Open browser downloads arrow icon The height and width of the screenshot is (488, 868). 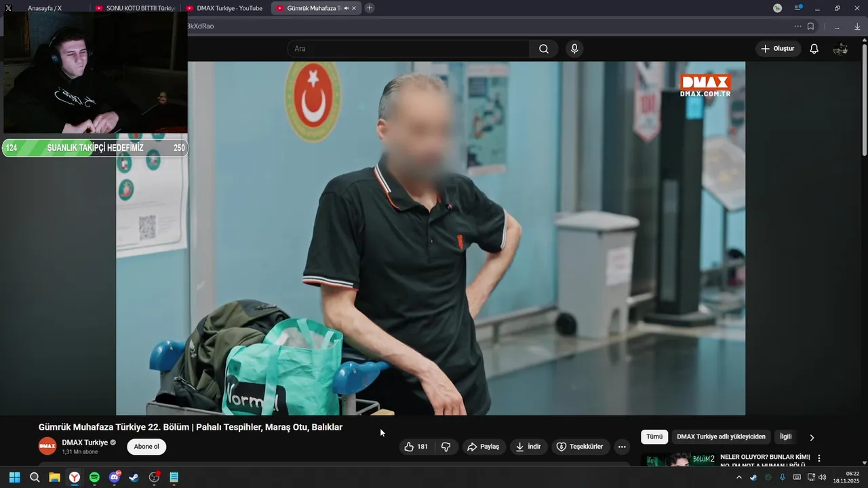(857, 26)
